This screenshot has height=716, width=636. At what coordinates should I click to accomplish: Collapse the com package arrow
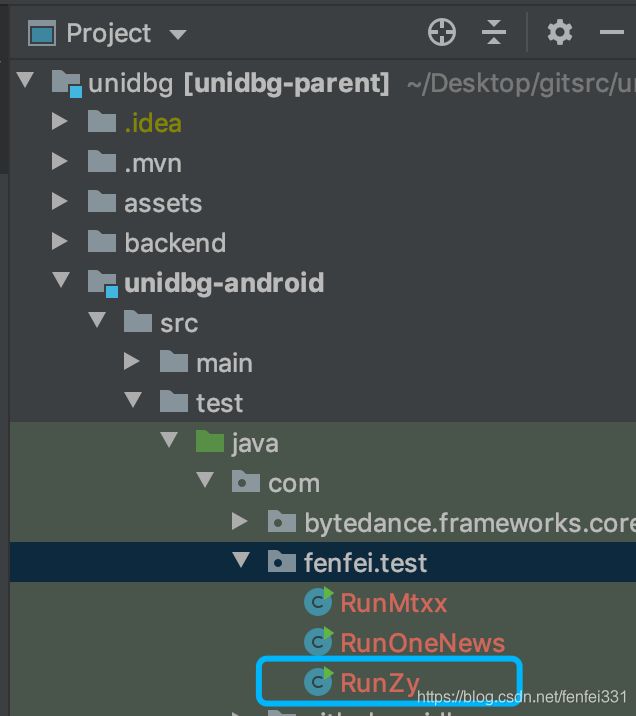point(205,480)
